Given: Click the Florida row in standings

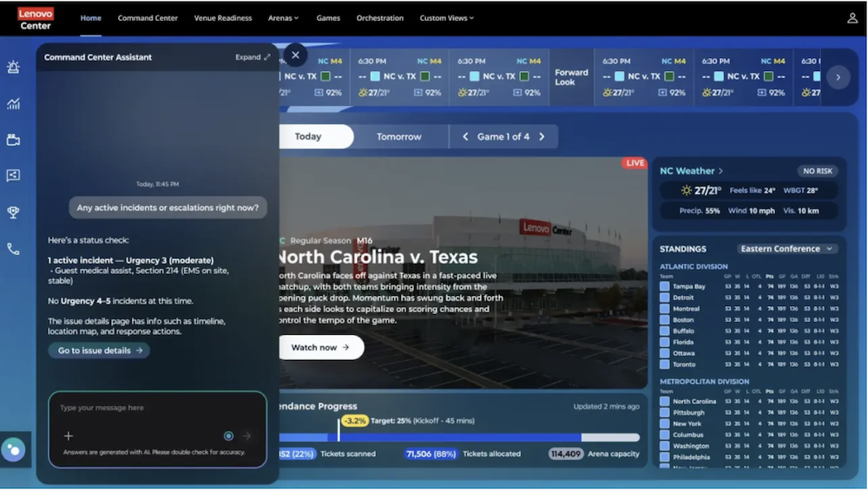Looking at the screenshot, I should (749, 342).
